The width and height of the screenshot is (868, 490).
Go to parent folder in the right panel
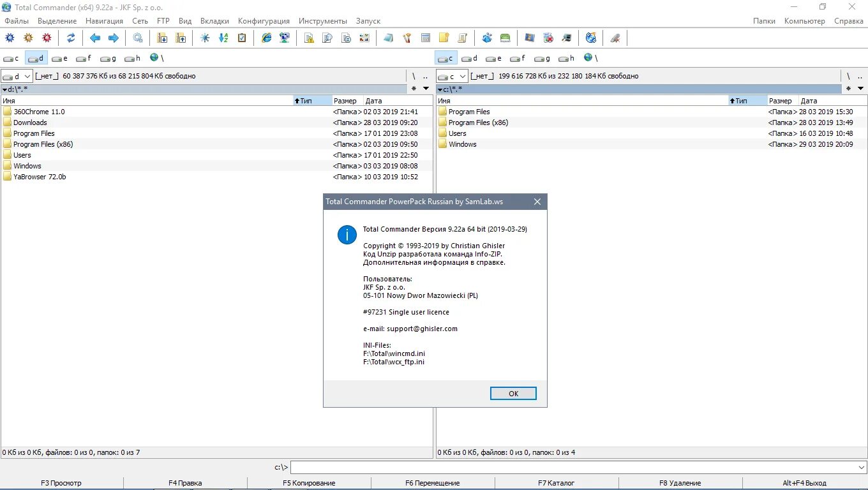pyautogui.click(x=860, y=76)
